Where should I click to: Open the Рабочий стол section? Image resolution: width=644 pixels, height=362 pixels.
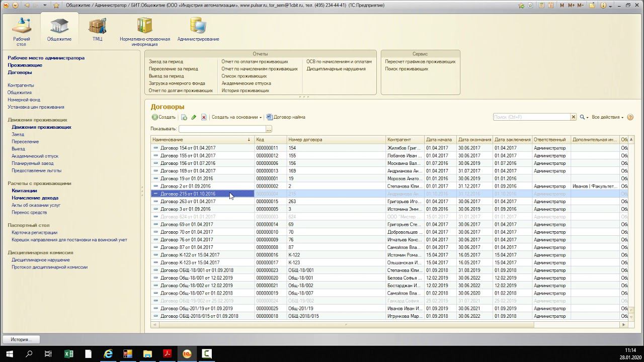pyautogui.click(x=22, y=32)
